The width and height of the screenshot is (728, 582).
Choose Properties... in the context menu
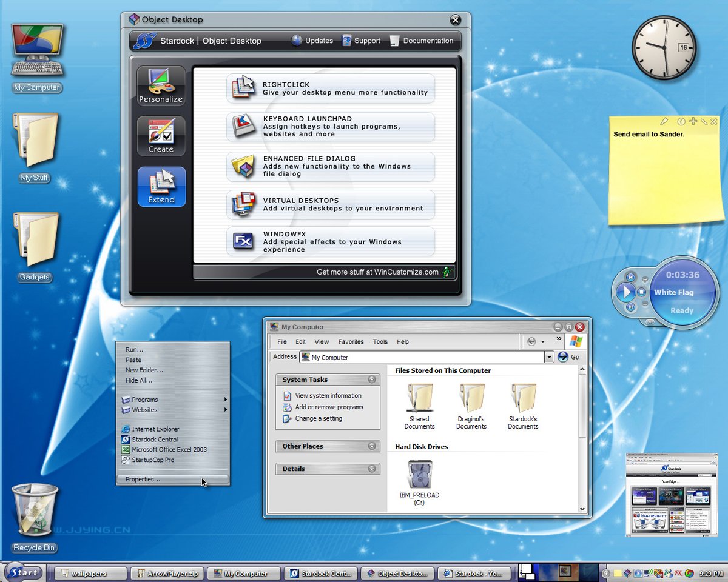tap(173, 479)
